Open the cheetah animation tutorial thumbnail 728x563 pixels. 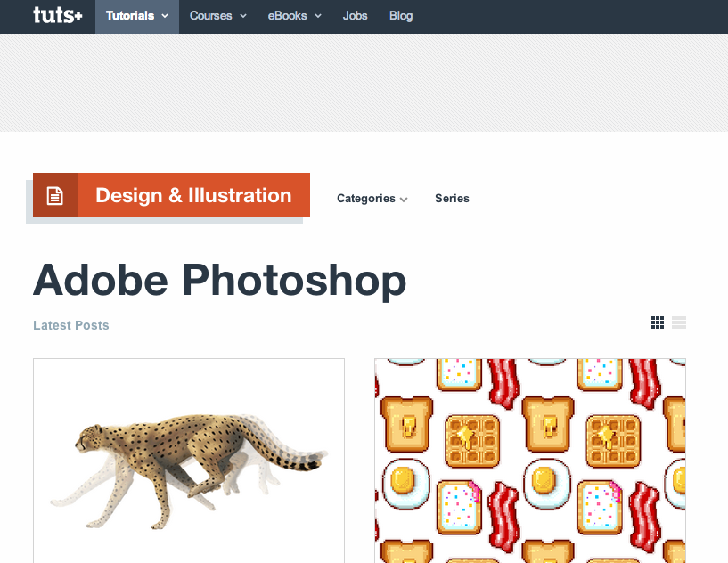coord(189,461)
